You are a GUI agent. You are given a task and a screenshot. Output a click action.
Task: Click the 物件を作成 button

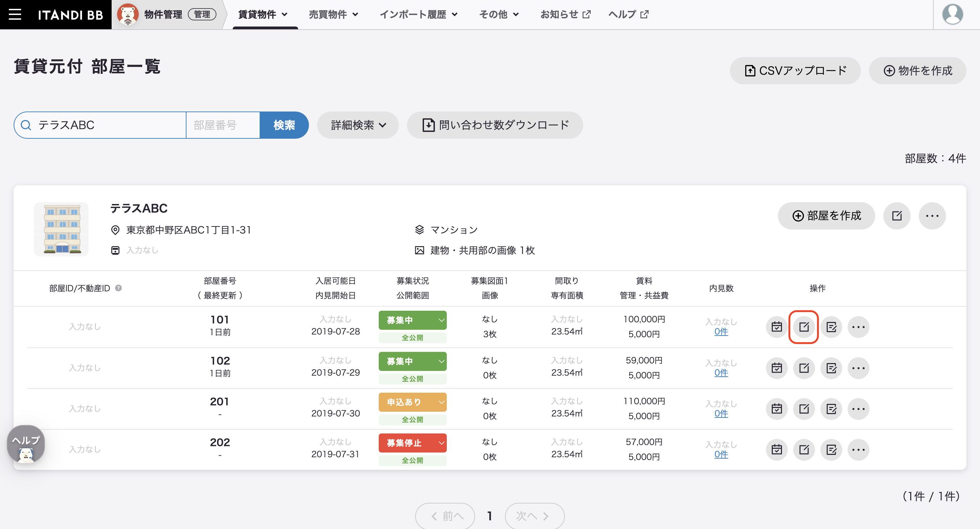(x=917, y=71)
